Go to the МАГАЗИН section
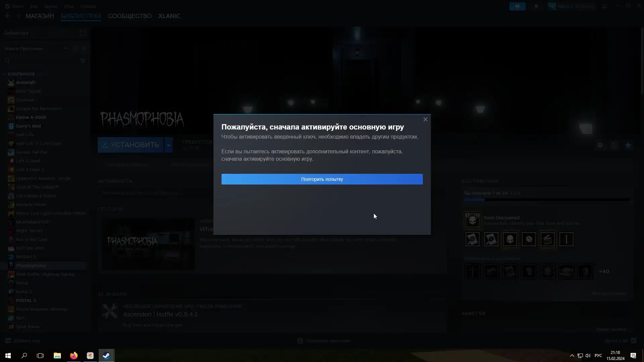 40,16
